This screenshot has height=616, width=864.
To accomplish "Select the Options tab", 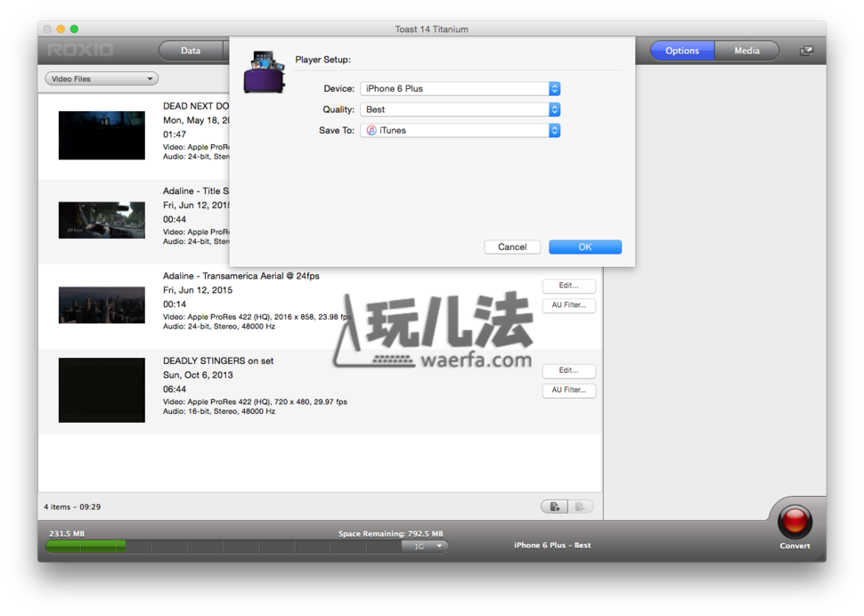I will pos(682,51).
